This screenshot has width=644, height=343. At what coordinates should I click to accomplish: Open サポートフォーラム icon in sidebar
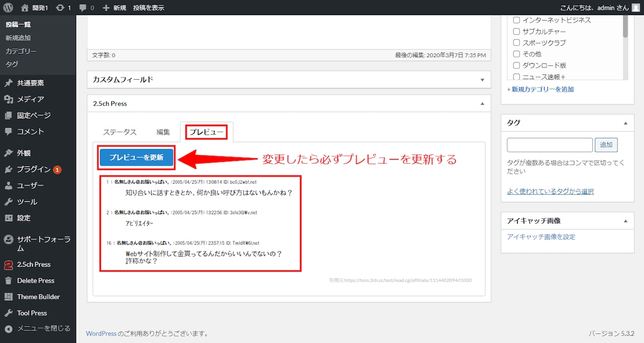tap(8, 239)
